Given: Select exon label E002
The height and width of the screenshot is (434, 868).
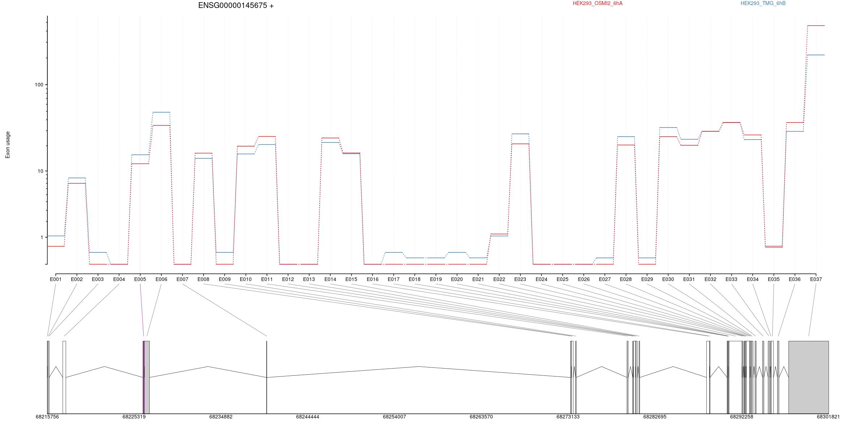Looking at the screenshot, I should [x=77, y=280].
